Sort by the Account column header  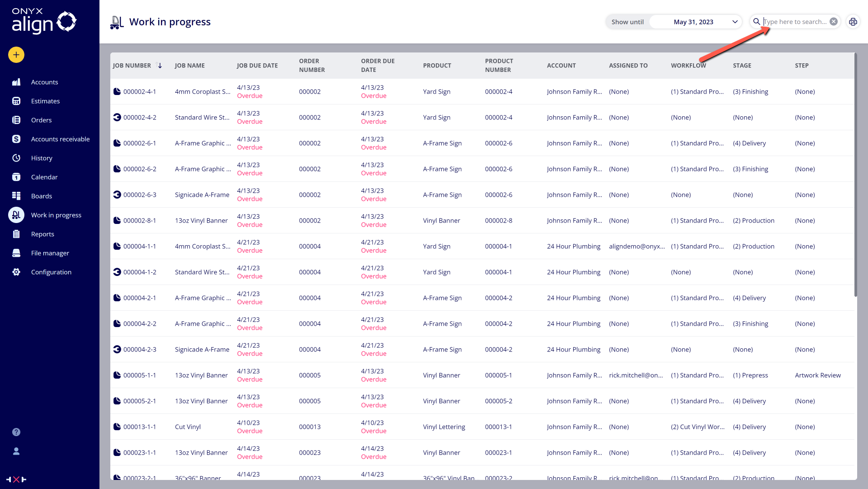[x=561, y=66]
